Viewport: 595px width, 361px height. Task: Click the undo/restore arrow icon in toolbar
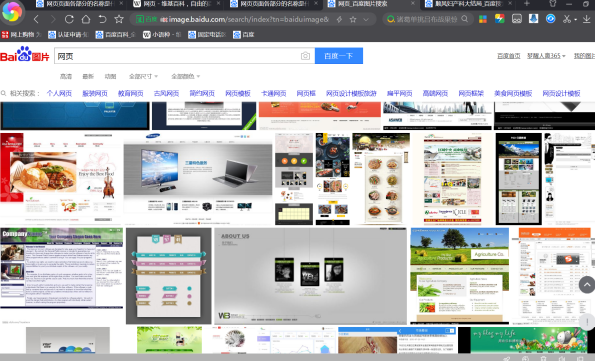(102, 19)
